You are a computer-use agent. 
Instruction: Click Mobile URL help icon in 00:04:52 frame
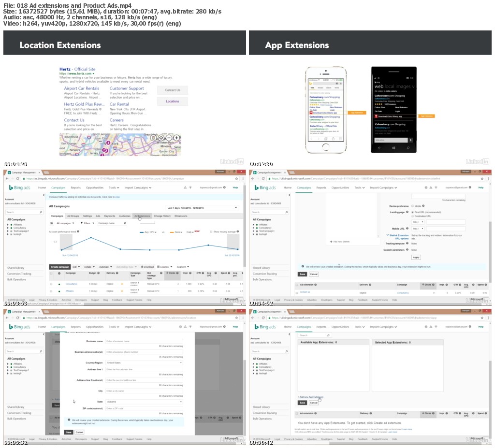(407, 228)
